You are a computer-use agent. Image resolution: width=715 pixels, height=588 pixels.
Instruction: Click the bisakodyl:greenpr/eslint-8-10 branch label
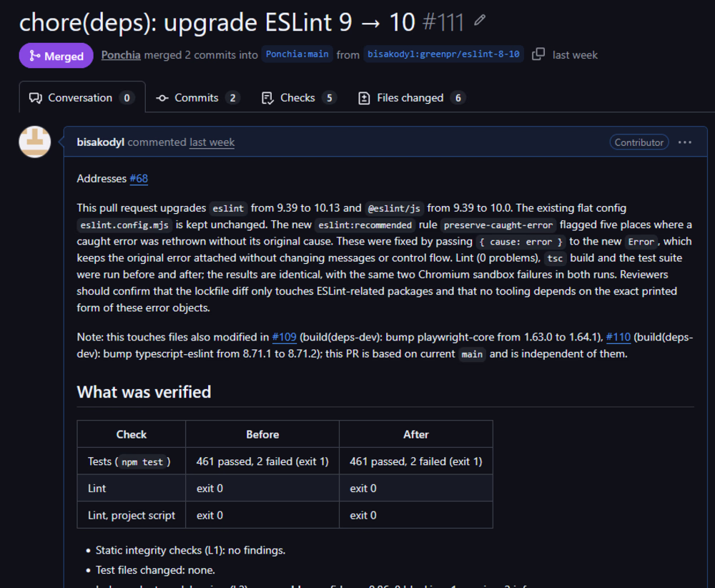[x=443, y=54]
